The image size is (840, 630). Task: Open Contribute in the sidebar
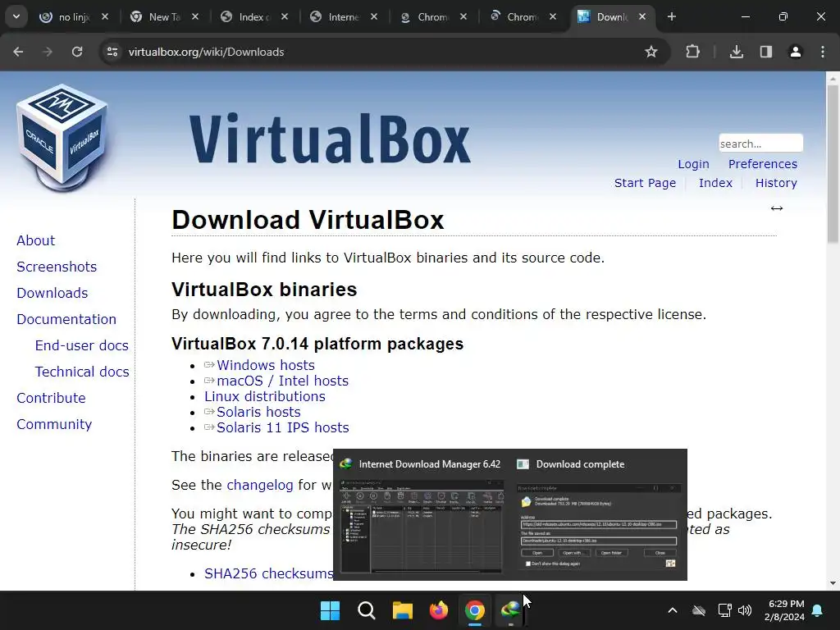pos(52,398)
